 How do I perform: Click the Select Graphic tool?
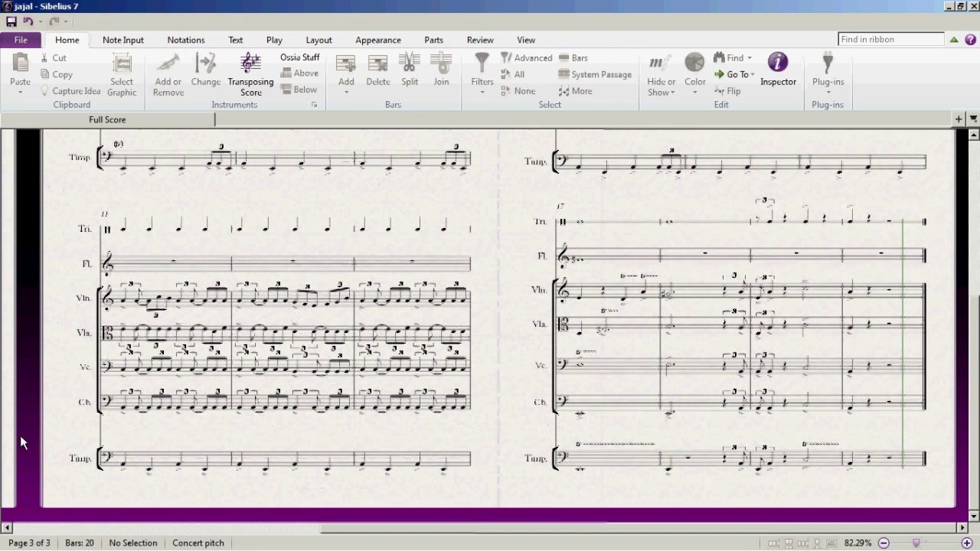pos(122,75)
